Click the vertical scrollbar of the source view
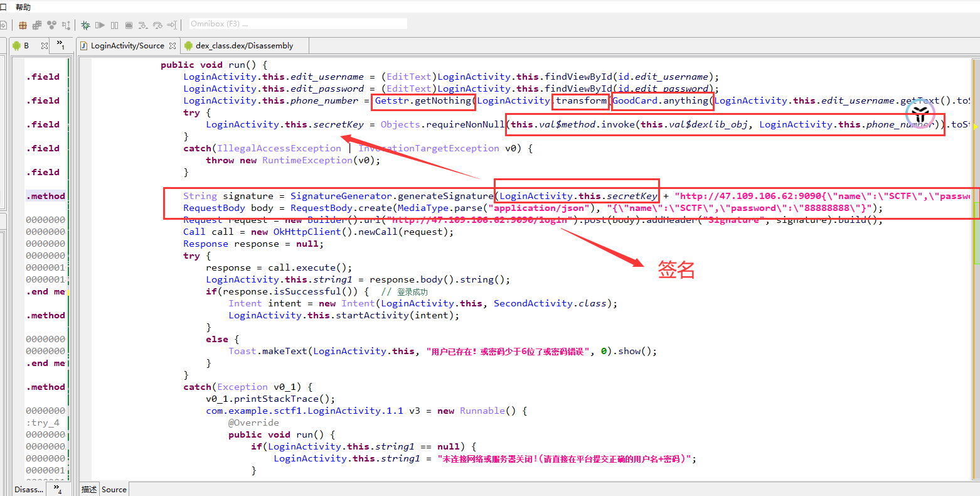Viewport: 980px width, 496px height. pos(976,269)
